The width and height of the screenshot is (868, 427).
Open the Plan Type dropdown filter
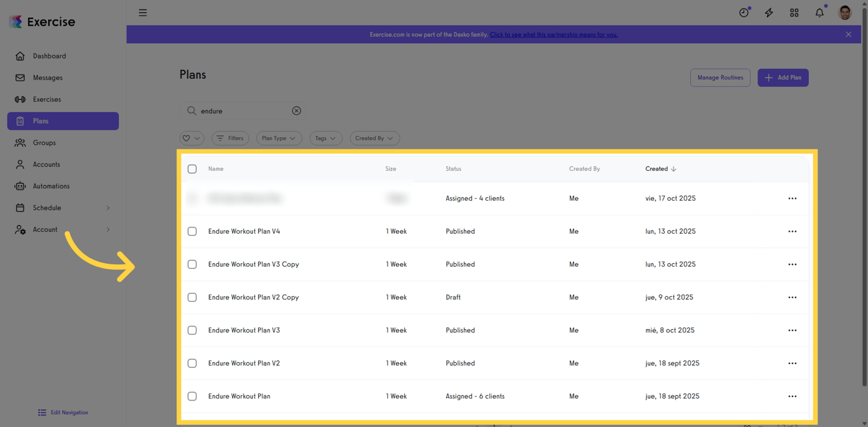[x=278, y=138]
